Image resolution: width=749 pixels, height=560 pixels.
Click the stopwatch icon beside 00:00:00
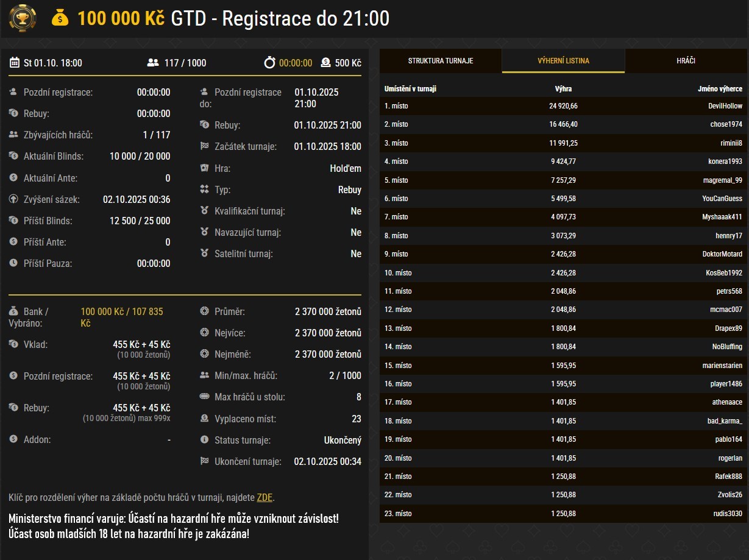(x=269, y=63)
